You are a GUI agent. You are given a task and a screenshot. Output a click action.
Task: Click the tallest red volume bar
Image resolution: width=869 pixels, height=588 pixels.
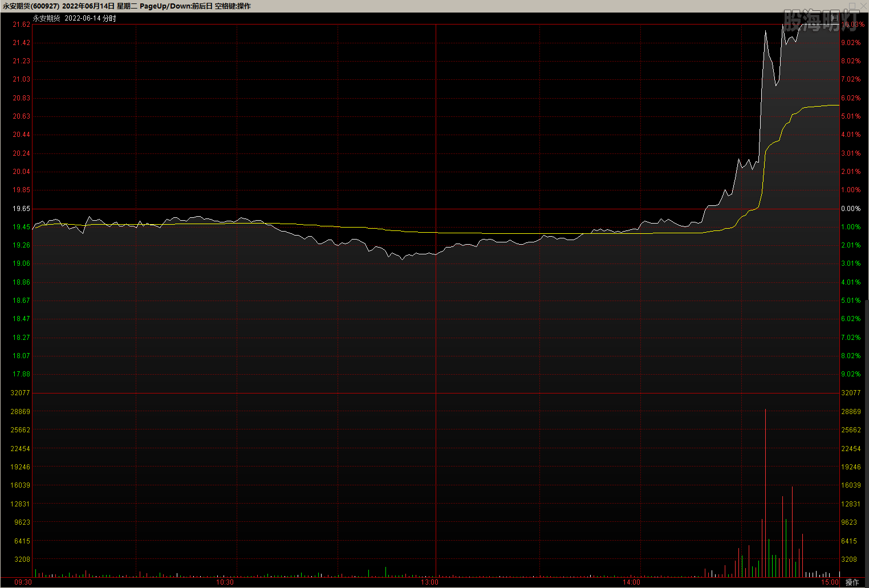click(x=765, y=493)
